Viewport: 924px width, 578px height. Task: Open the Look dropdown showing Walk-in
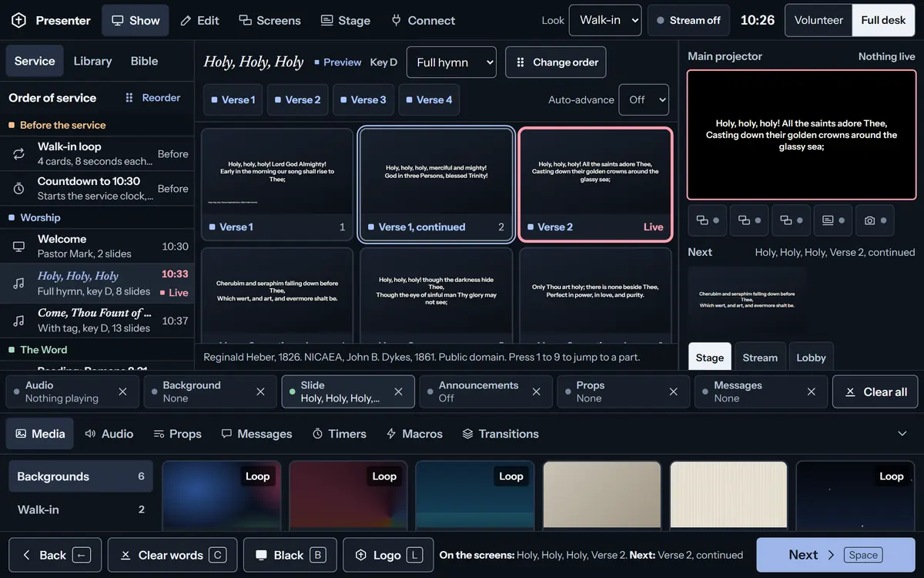coord(605,20)
